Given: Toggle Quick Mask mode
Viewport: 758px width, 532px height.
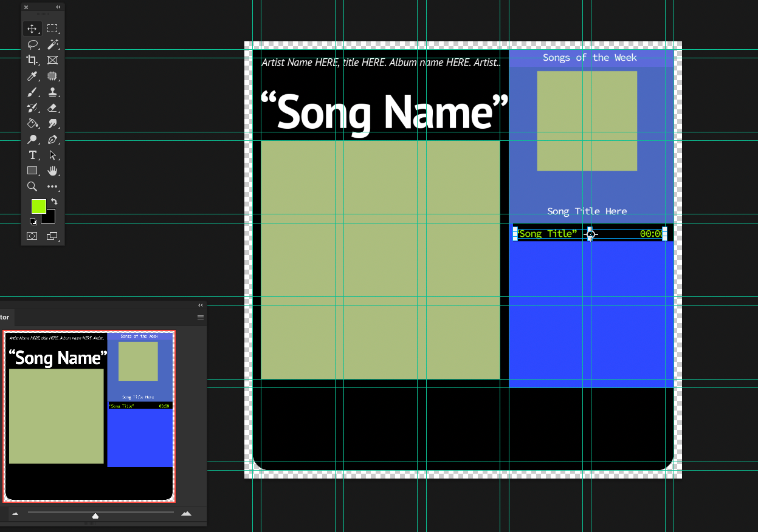Looking at the screenshot, I should coord(32,236).
